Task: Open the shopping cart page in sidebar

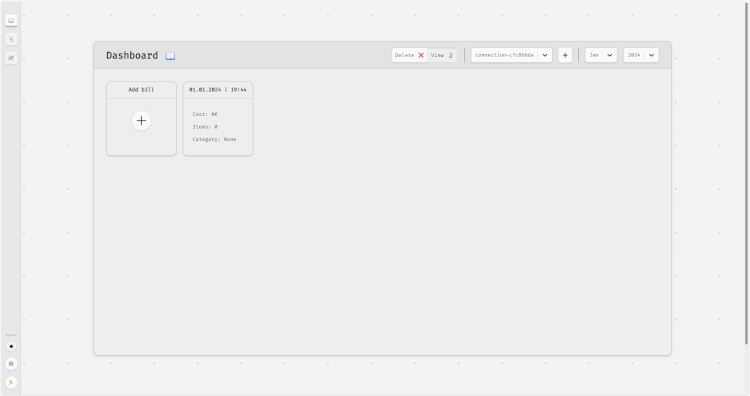Action: tap(11, 39)
